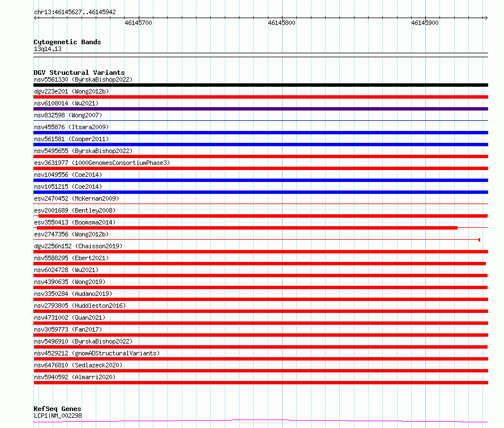This screenshot has height=428, width=504.
Task: Click the nsv5588295 (Ebert2021) label
Action: pyautogui.click(x=71, y=258)
